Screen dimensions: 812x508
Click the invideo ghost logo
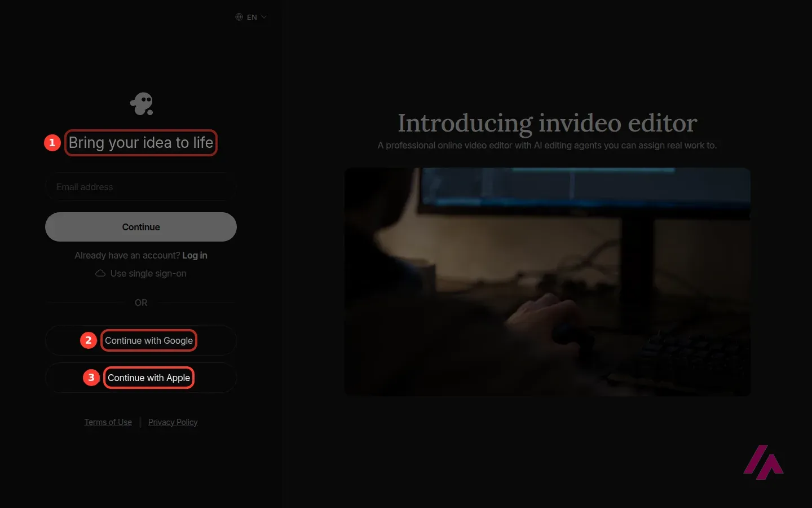point(142,104)
